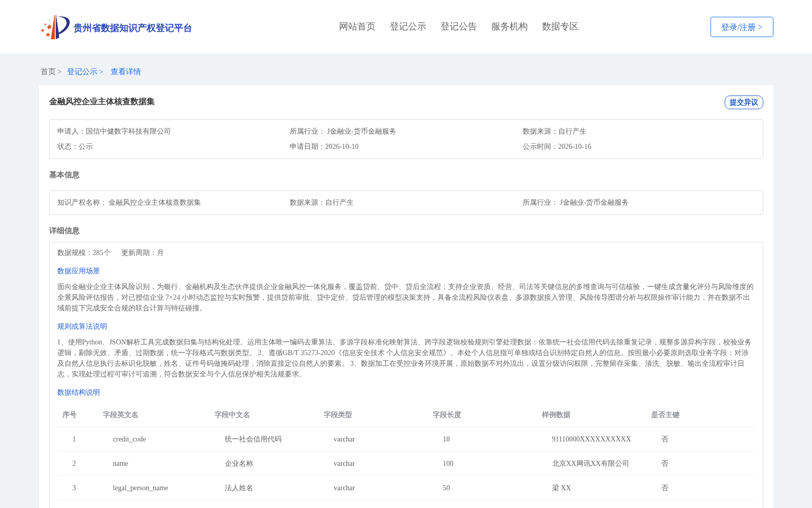
Task: Click the 公示时间：2026-10-16 text
Action: pos(557,146)
